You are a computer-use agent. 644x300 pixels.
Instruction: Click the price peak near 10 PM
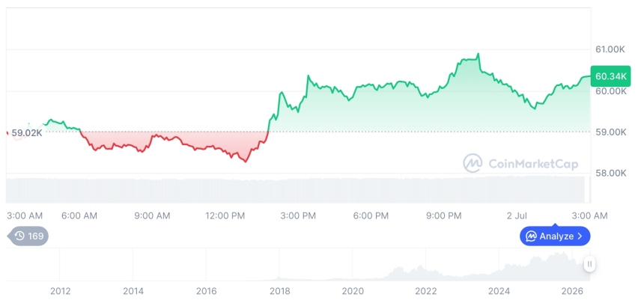pyautogui.click(x=478, y=54)
